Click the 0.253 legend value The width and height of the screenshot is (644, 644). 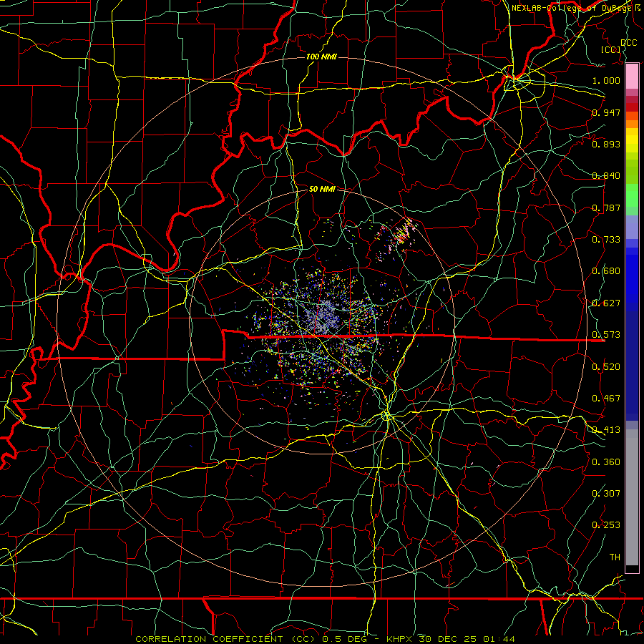click(606, 525)
